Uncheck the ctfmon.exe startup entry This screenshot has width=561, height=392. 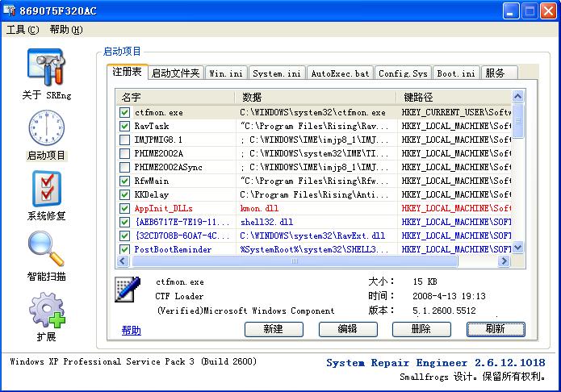tap(124, 112)
